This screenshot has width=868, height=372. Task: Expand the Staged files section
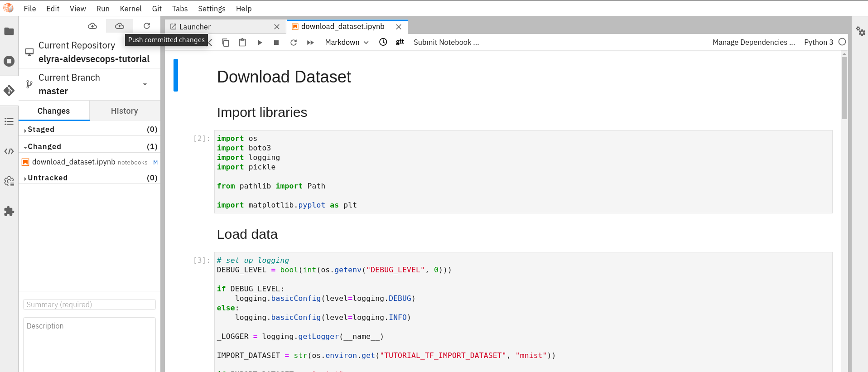pos(90,129)
